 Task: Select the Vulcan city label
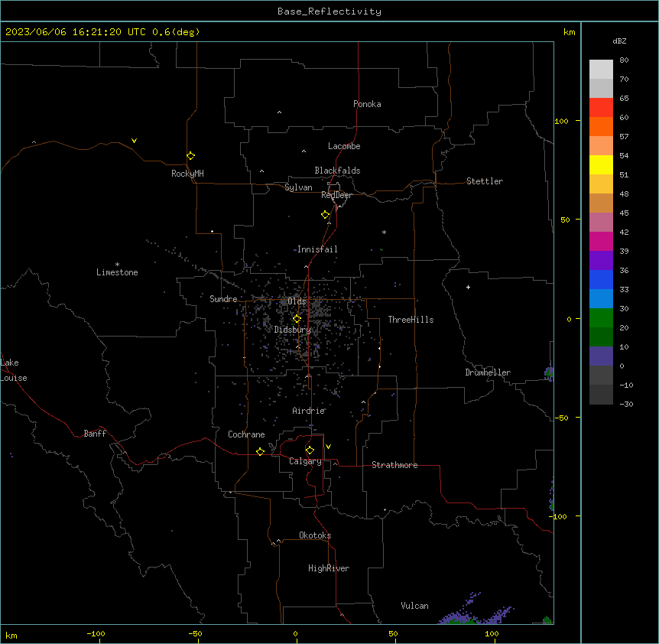[x=414, y=606]
